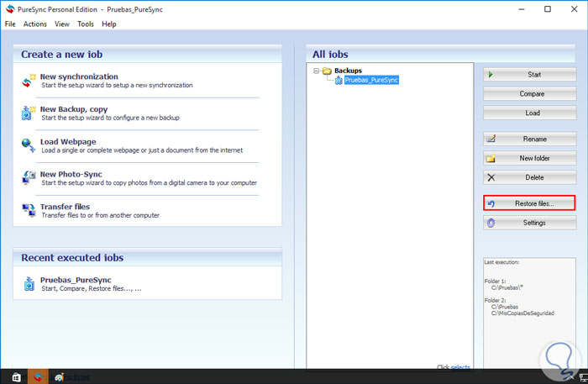Click 'C:\MisCopiasDeSeguridad' path text
Viewport: 588px width, 384px height.
[x=522, y=313]
